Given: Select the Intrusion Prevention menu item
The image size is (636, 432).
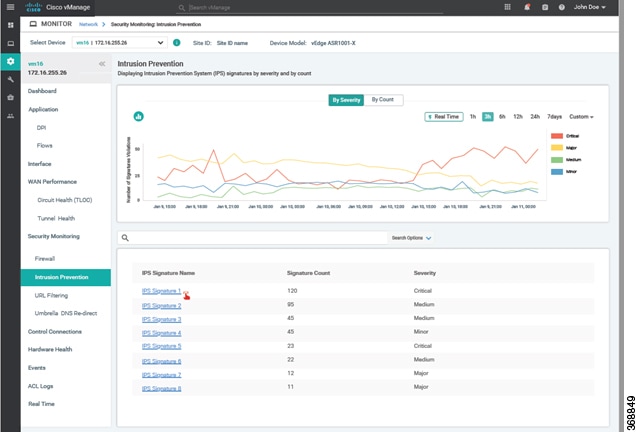Looking at the screenshot, I should (66, 277).
